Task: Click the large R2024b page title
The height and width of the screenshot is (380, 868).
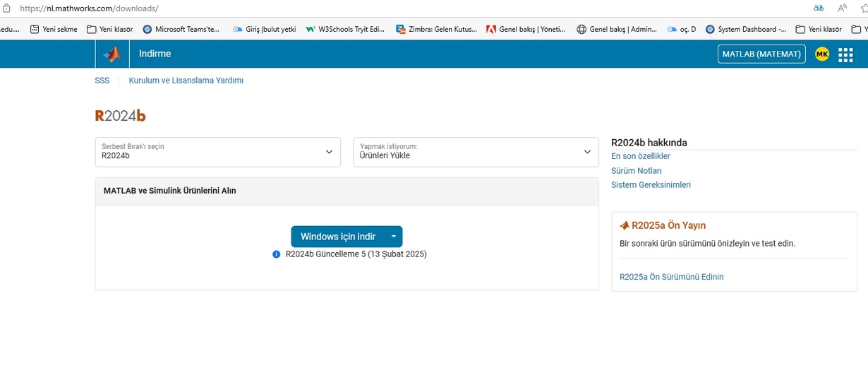Action: [120, 116]
